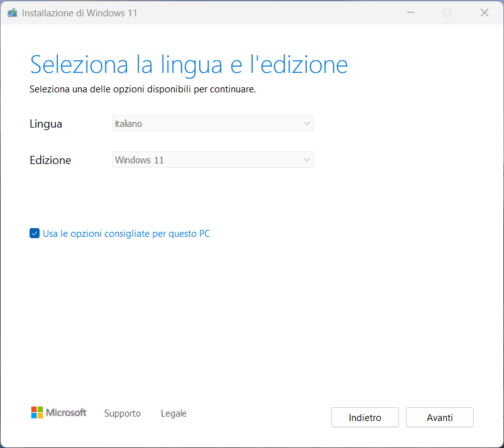Viewport: 504px width, 448px height.
Task: Uncheck the blue recommended options checkbox
Action: (35, 234)
